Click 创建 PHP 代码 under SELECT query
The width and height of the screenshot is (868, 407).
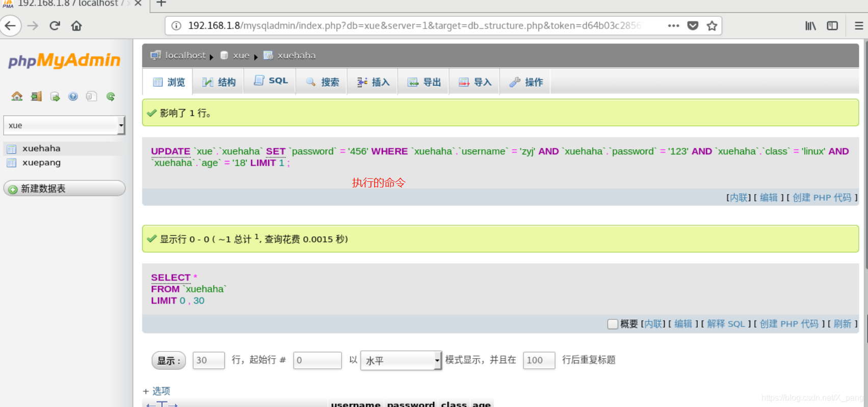point(789,324)
